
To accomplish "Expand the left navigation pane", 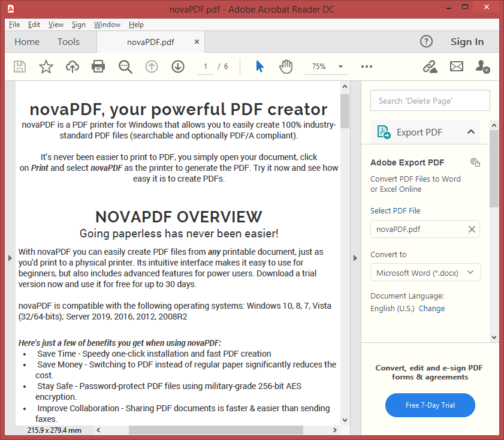I will click(x=10, y=258).
